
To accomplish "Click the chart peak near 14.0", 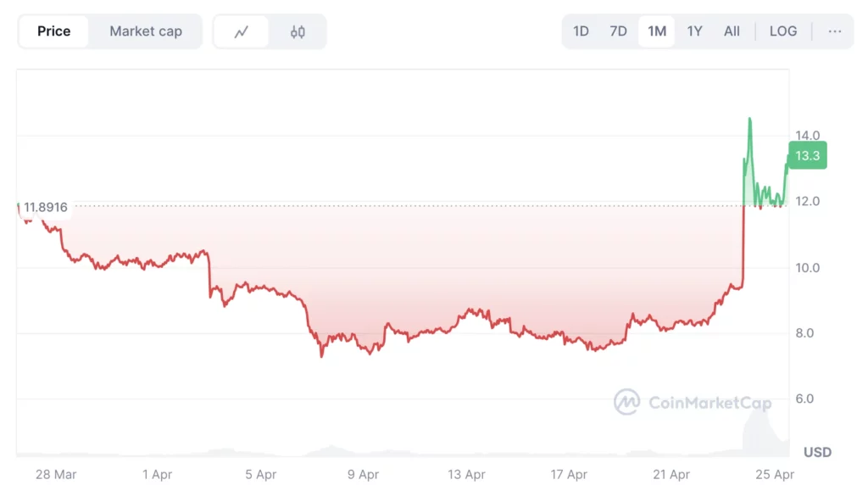I will coord(750,119).
